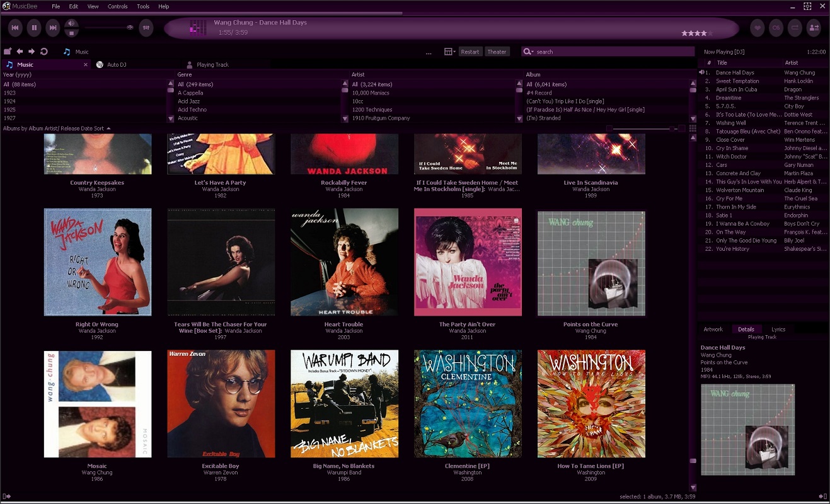The image size is (830, 504).
Task: Click the Theater button
Action: coord(497,52)
